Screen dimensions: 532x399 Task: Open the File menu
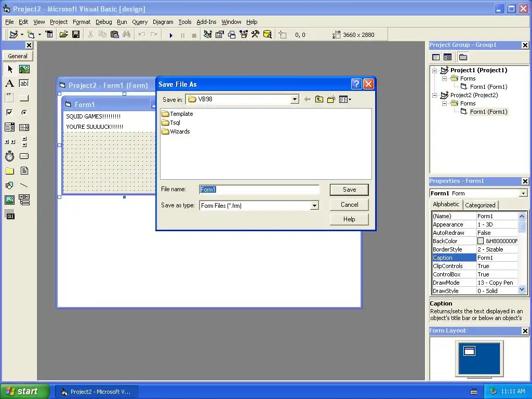9,22
